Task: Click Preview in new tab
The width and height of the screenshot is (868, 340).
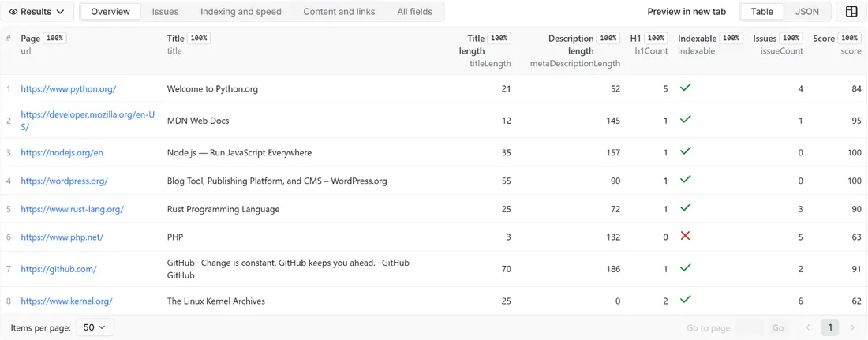Action: click(x=687, y=12)
